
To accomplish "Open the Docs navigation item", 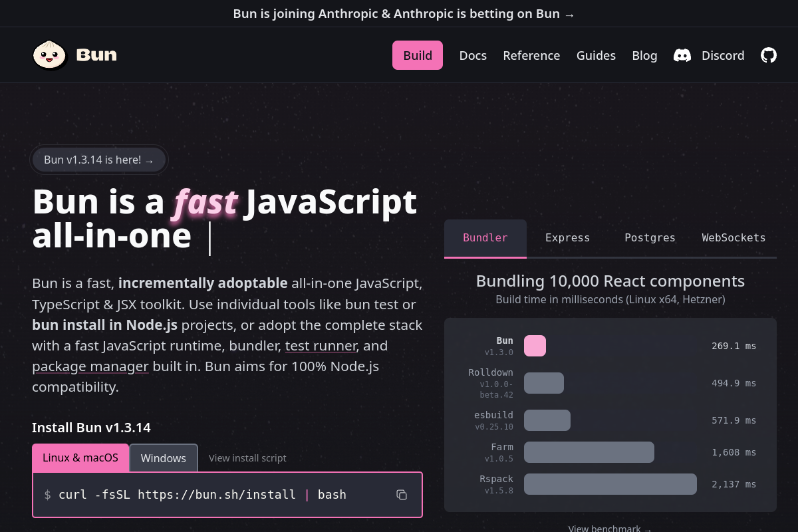I will (473, 56).
